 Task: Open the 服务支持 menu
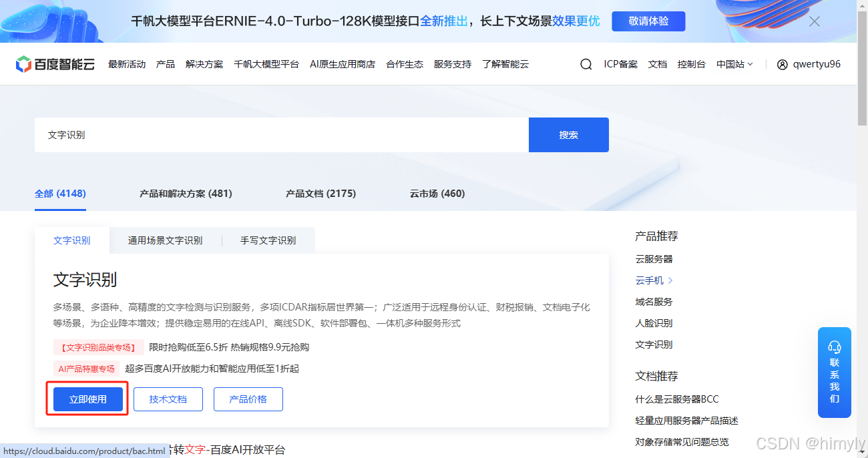(453, 64)
